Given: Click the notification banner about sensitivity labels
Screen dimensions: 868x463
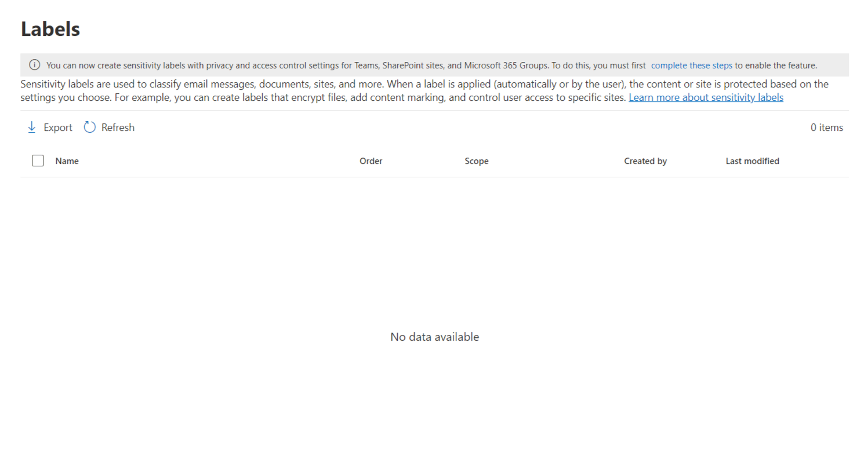Looking at the screenshot, I should pos(432,65).
